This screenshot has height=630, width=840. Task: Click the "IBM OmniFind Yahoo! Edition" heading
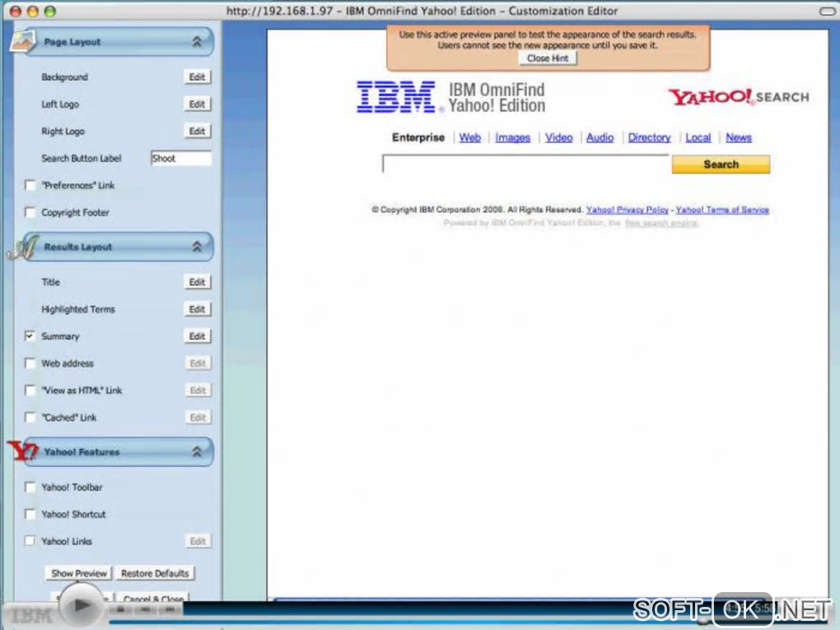tap(497, 97)
